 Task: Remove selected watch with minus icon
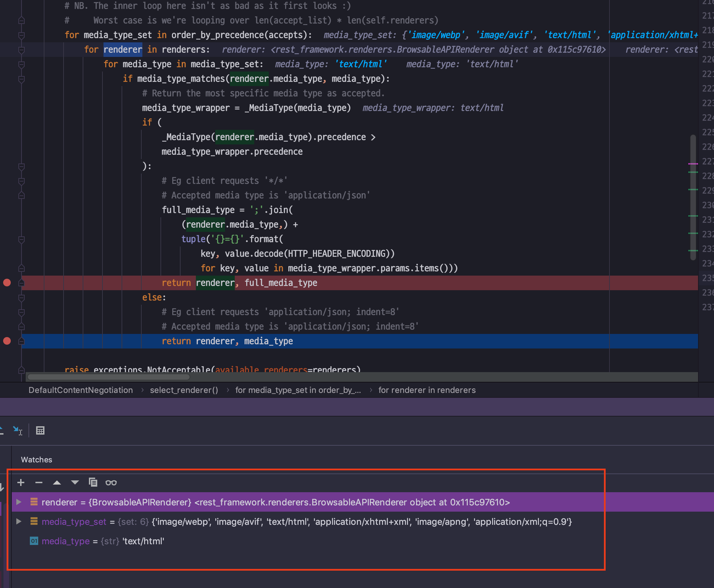39,482
